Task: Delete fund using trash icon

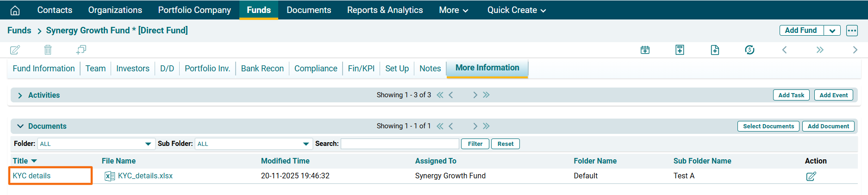Action: (x=48, y=50)
